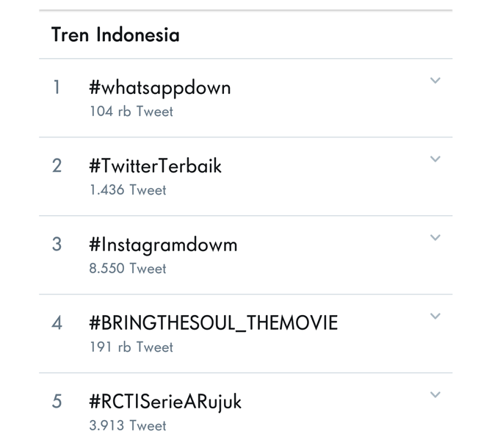Click the "Tren Indonesia" heading
The image size is (492, 448).
tap(115, 35)
